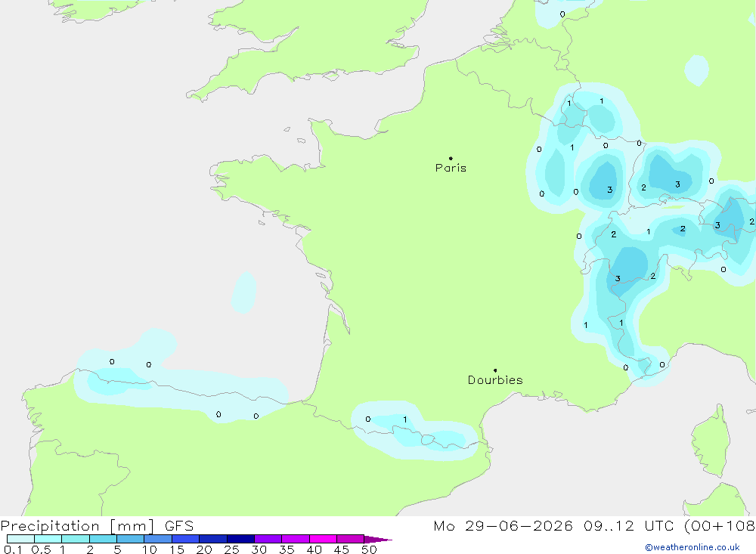Click the 1 mm value over the Pyrenees
The height and width of the screenshot is (554, 756).
click(x=405, y=419)
